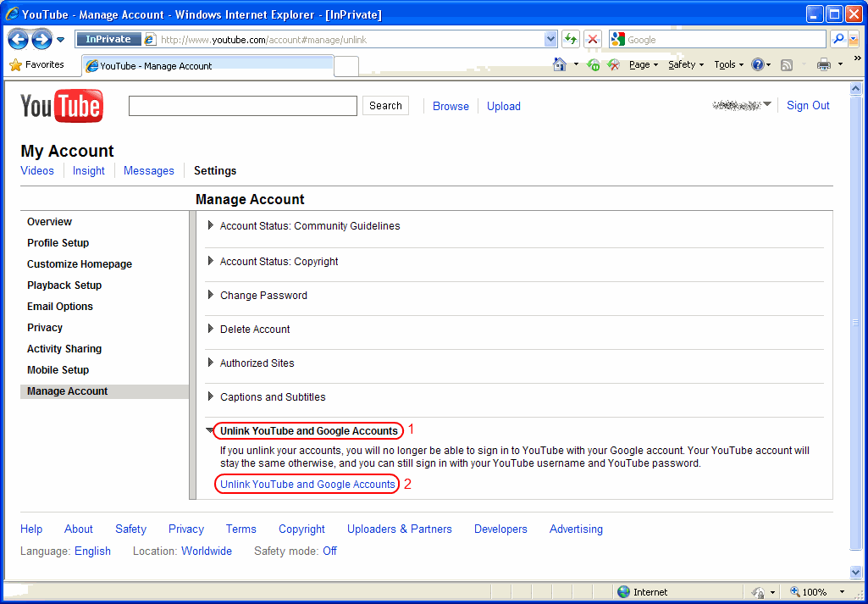Image resolution: width=868 pixels, height=604 pixels.
Task: Click the Home icon in the command bar
Action: tap(560, 64)
